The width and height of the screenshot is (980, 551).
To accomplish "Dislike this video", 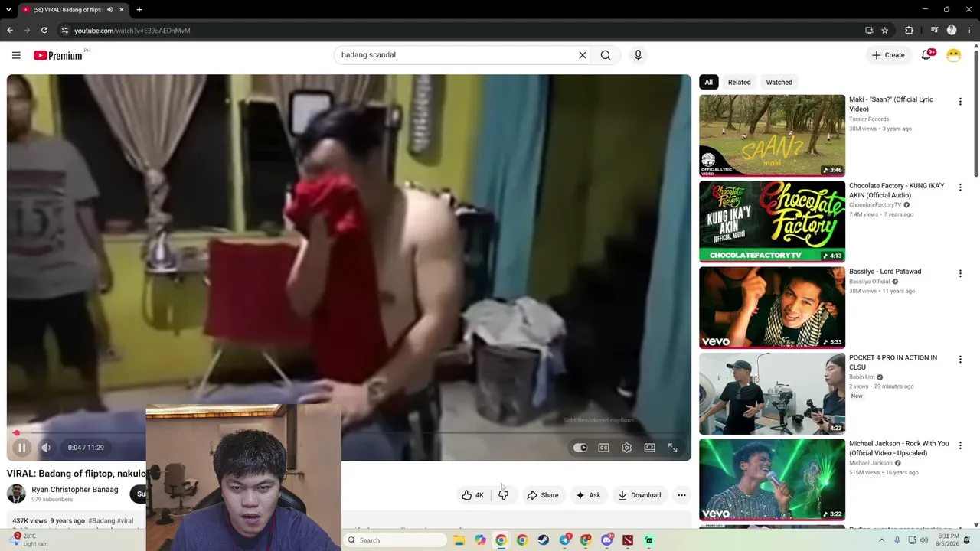I will tap(503, 495).
